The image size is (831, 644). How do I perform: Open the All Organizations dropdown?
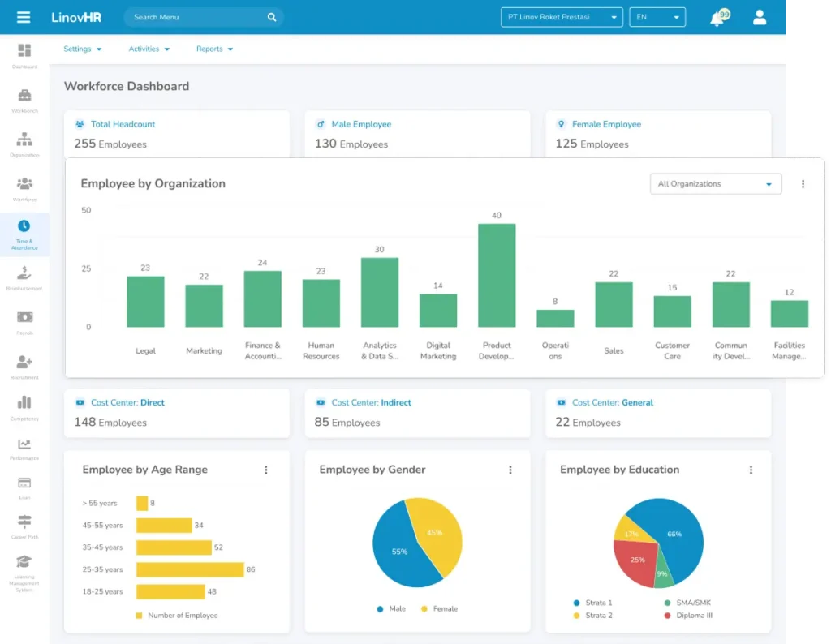click(x=715, y=184)
